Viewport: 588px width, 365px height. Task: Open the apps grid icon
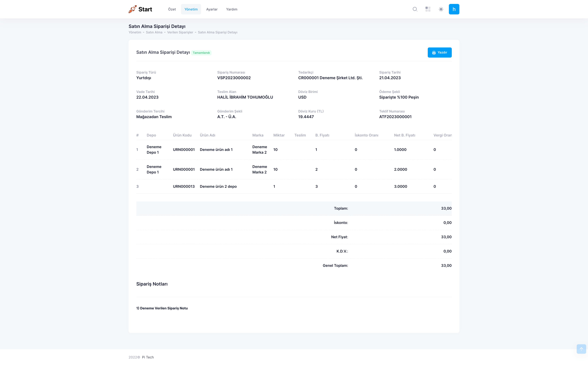[x=428, y=9]
